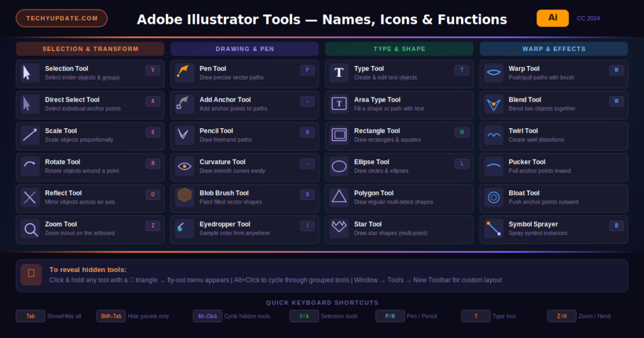Click the M shortcut key for Rectangle Tool
Viewport: 644px width, 338px height.
[x=462, y=133]
